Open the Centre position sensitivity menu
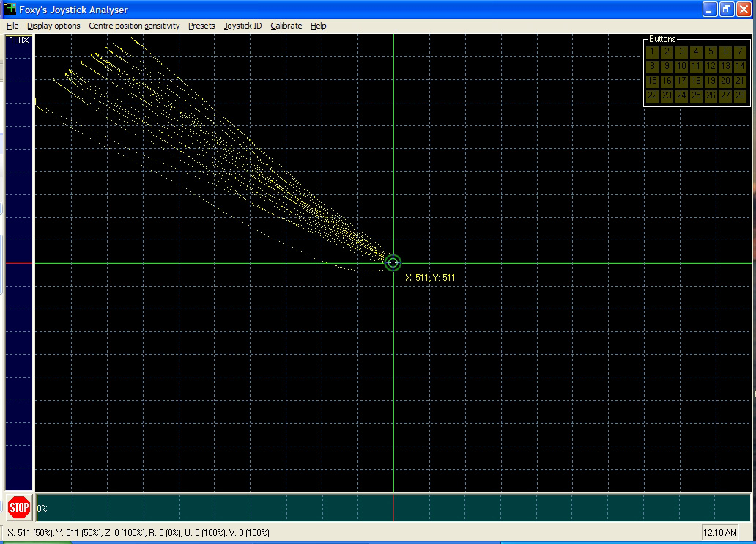 tap(134, 26)
